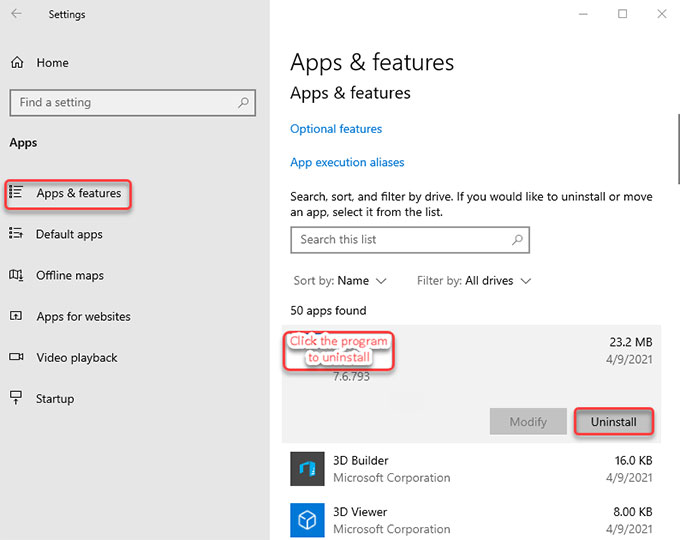The width and height of the screenshot is (680, 540).
Task: Click the vertical scrollbar on right edge
Action: [678, 149]
